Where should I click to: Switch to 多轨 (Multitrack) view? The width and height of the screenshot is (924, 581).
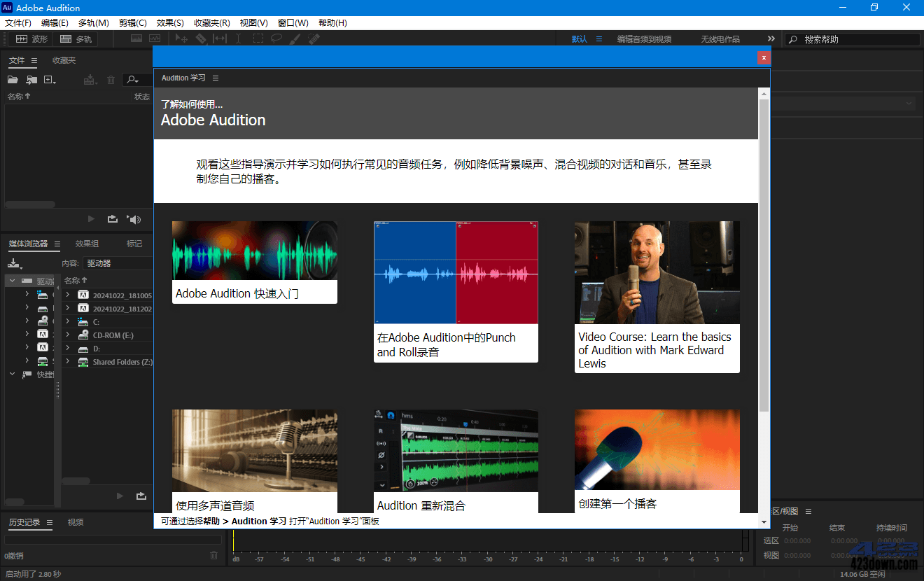point(75,39)
